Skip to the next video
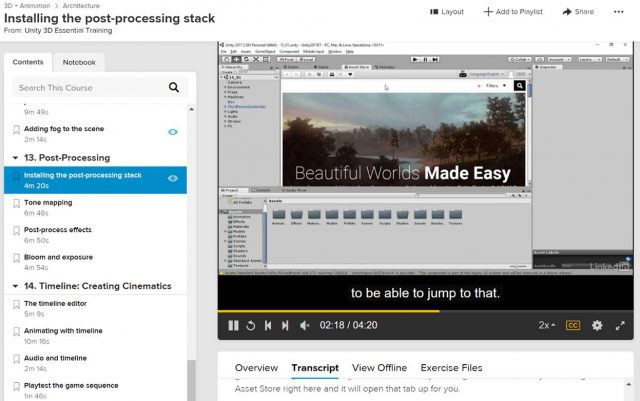The width and height of the screenshot is (640, 401). coord(285,325)
